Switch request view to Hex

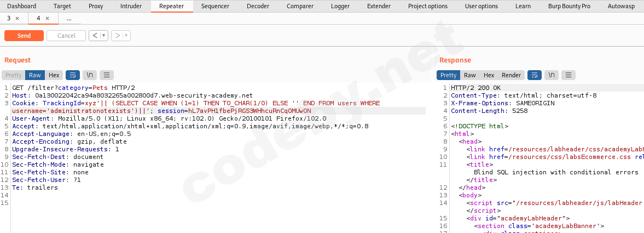[x=54, y=75]
